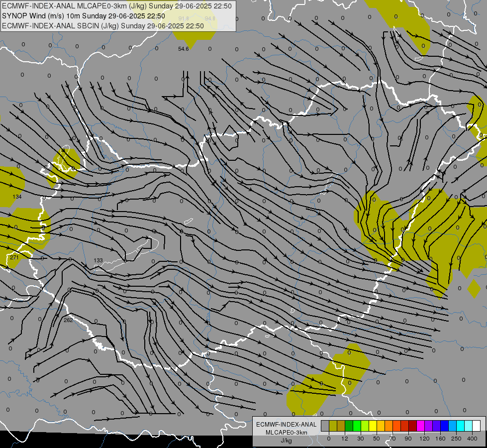Click the map value 134

click(x=17, y=197)
